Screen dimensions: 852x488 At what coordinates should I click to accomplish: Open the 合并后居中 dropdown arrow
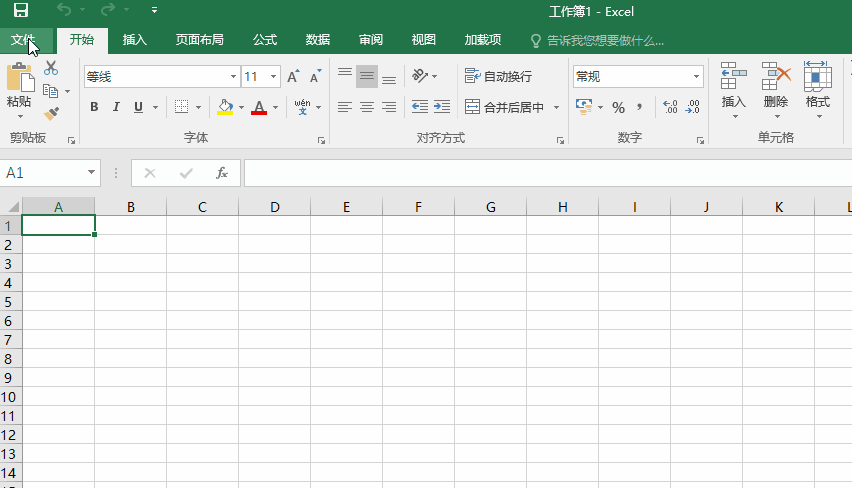tap(556, 108)
